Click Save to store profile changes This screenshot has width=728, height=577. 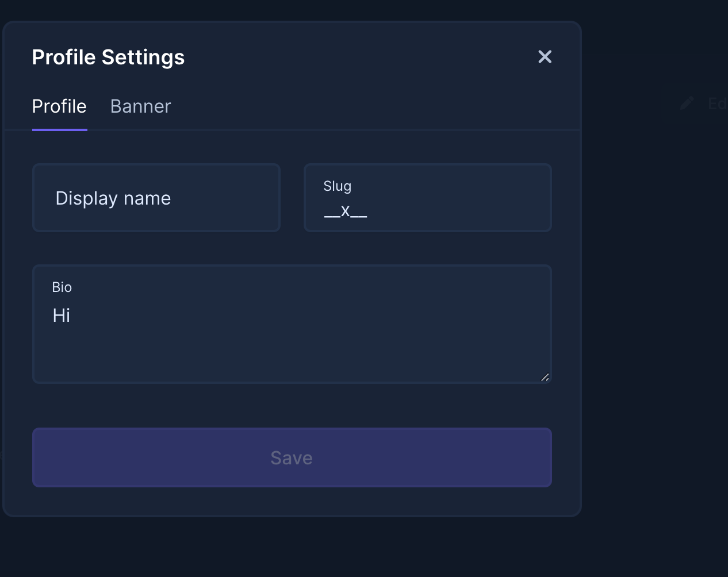click(292, 457)
